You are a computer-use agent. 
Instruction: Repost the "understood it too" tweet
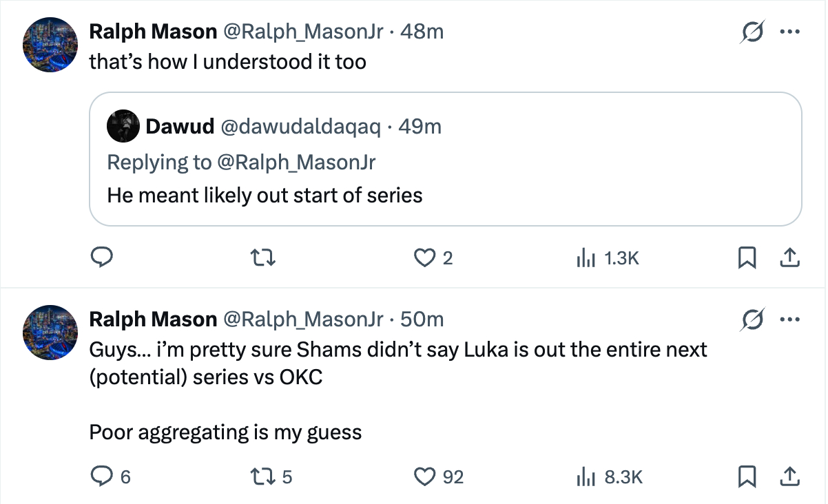pos(262,258)
